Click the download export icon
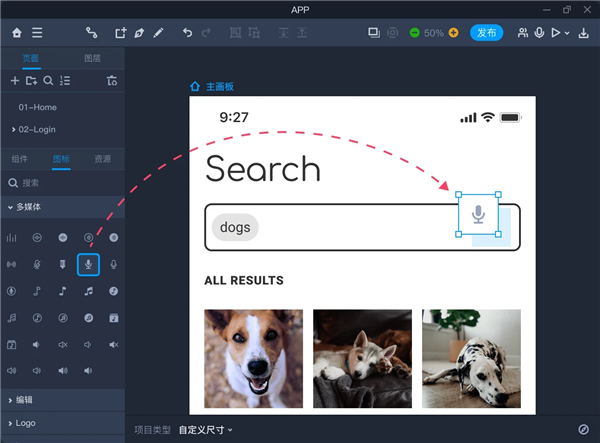 click(584, 33)
